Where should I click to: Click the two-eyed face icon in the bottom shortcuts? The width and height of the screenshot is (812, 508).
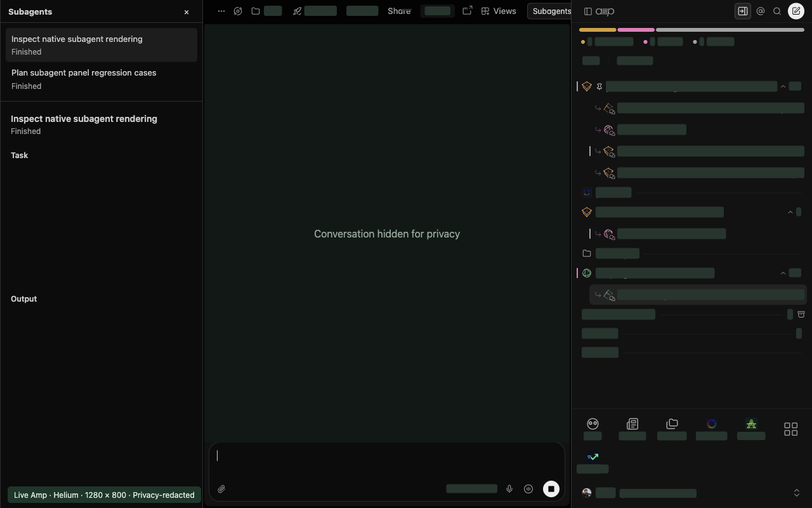tap(593, 424)
